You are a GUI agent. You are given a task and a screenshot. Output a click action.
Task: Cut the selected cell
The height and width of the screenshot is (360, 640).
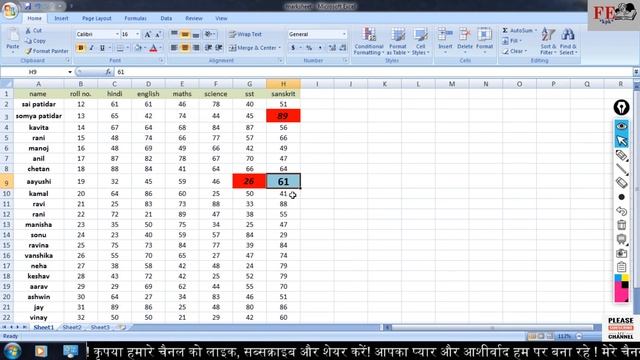[x=34, y=31]
